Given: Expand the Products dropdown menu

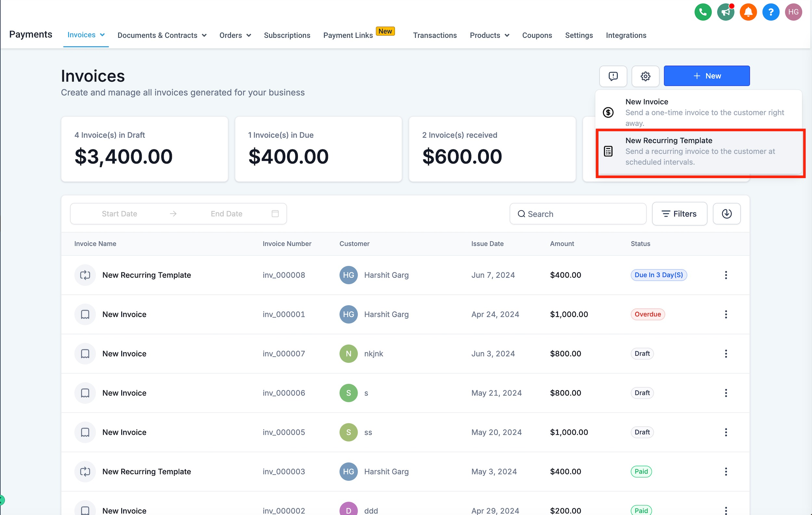Looking at the screenshot, I should pos(489,35).
